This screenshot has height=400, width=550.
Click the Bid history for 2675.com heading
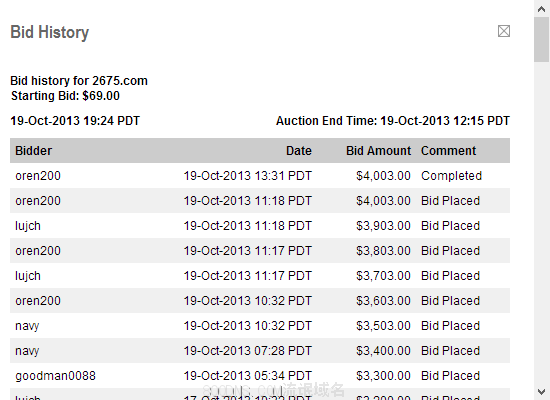click(x=79, y=81)
